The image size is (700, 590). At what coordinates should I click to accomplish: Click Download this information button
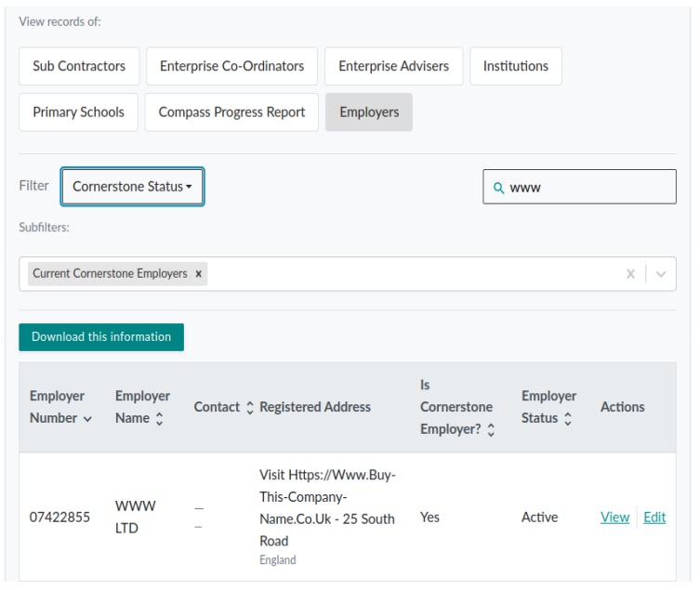tap(101, 337)
